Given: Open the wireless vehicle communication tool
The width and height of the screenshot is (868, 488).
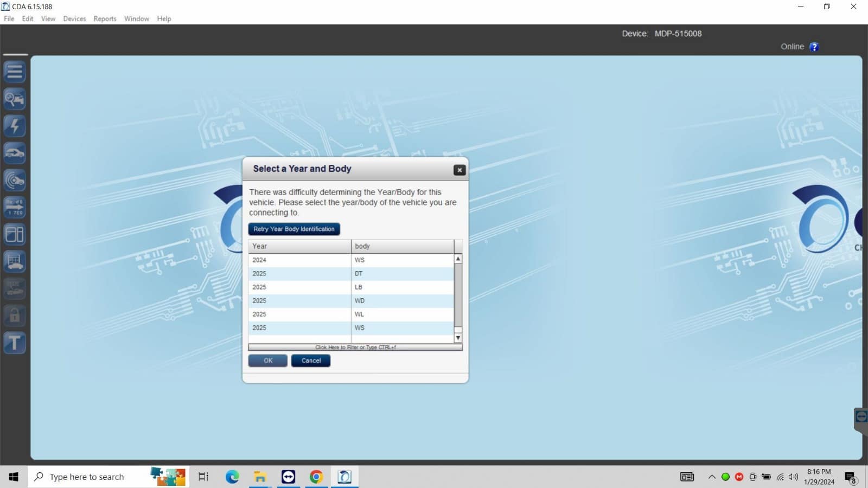Looking at the screenshot, I should pos(15,181).
